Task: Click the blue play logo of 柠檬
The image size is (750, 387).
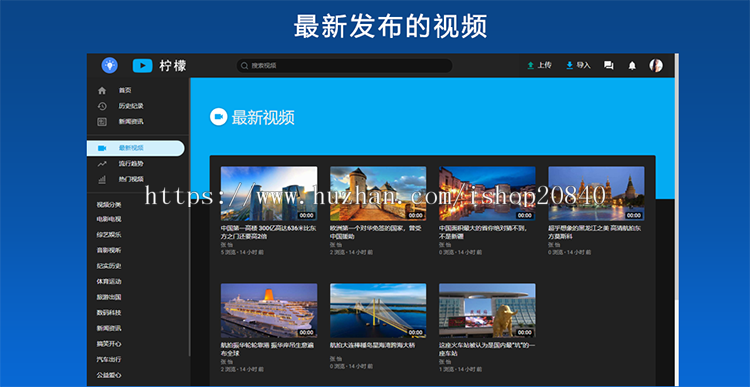Action: click(x=142, y=66)
